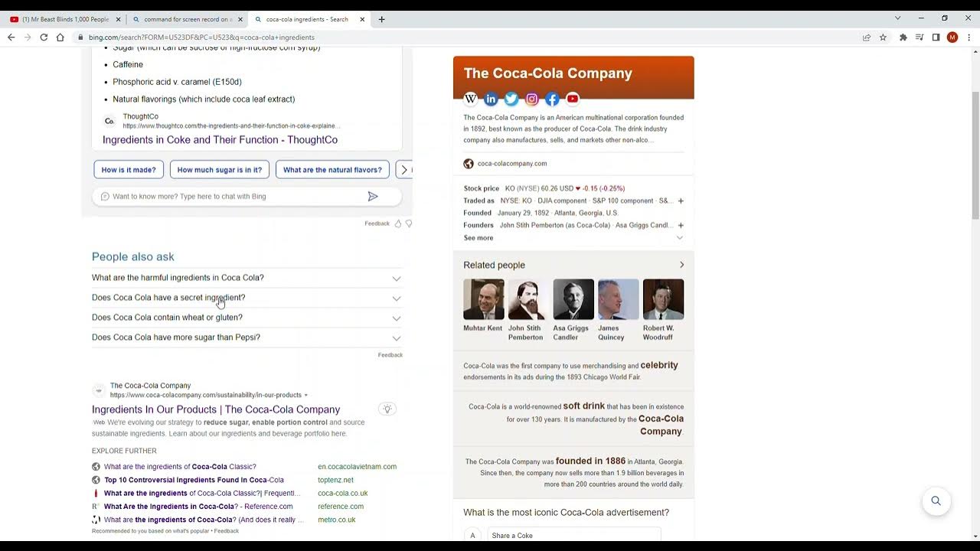Viewport: 980px width, 551px height.
Task: Switch to the Mr Beast YouTube tab
Action: (x=65, y=19)
